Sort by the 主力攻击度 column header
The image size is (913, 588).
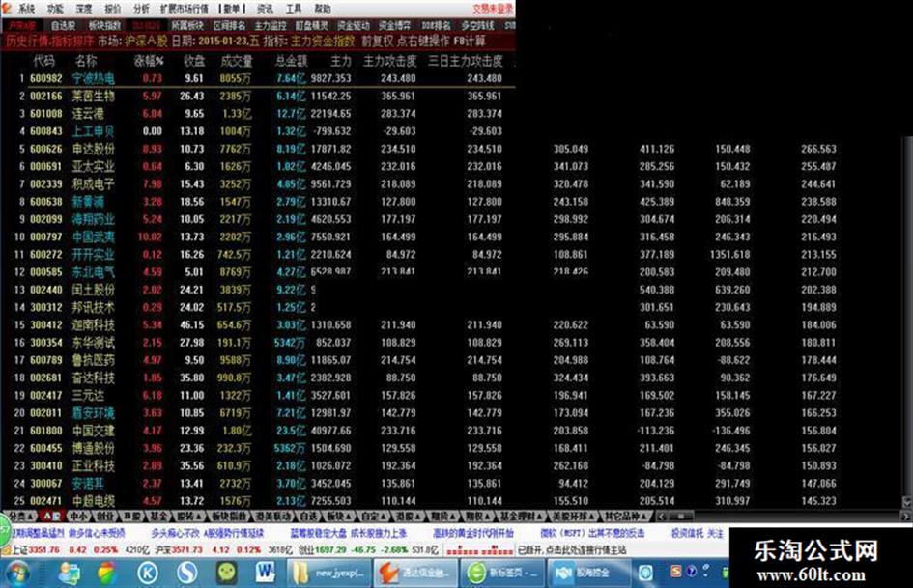[x=389, y=61]
